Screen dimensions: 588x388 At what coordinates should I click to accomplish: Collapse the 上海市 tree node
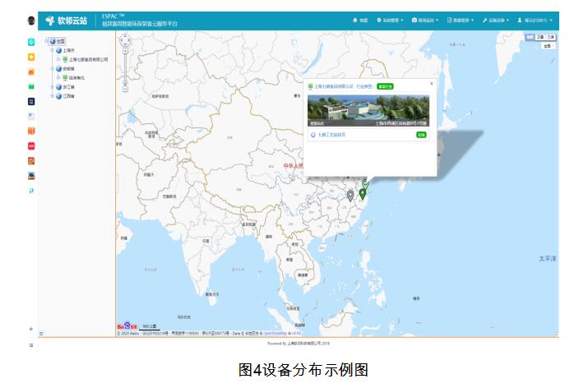53,50
